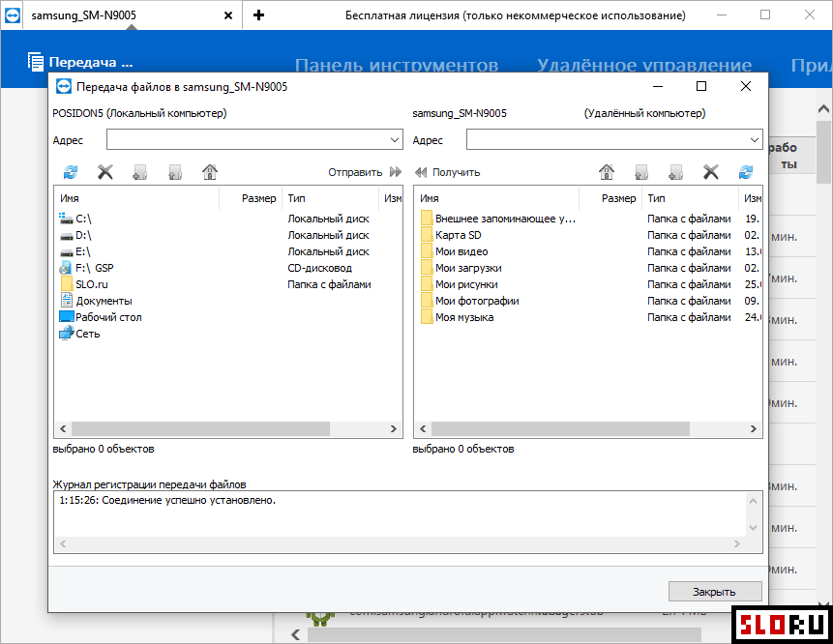Click the TeamViewer icon in the main window corner
Viewport: 833px width, 644px height.
point(13,15)
